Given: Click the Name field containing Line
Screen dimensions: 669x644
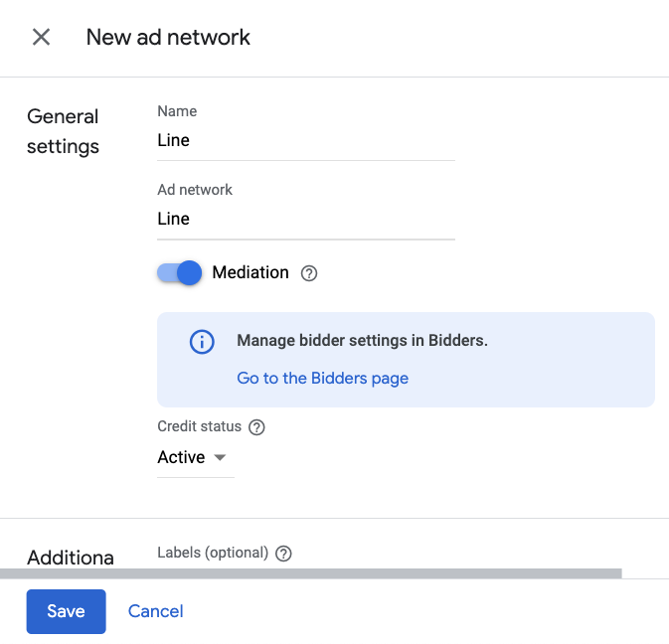Looking at the screenshot, I should (x=305, y=141).
